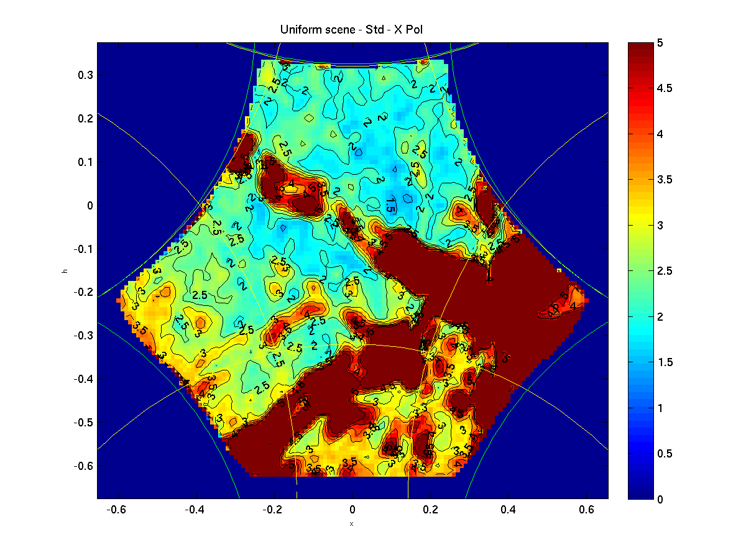
Task: Click the y-axis tick label "0.2"
Action: 85,119
